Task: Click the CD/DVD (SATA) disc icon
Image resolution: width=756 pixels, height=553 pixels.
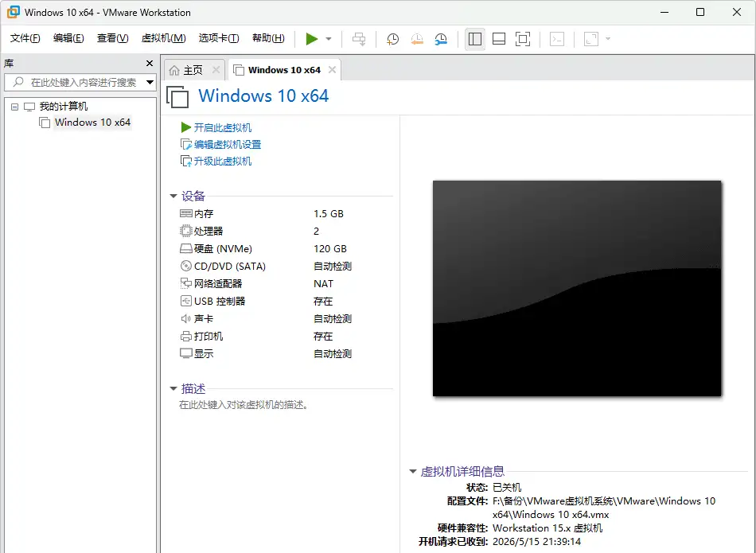Action: coord(185,266)
